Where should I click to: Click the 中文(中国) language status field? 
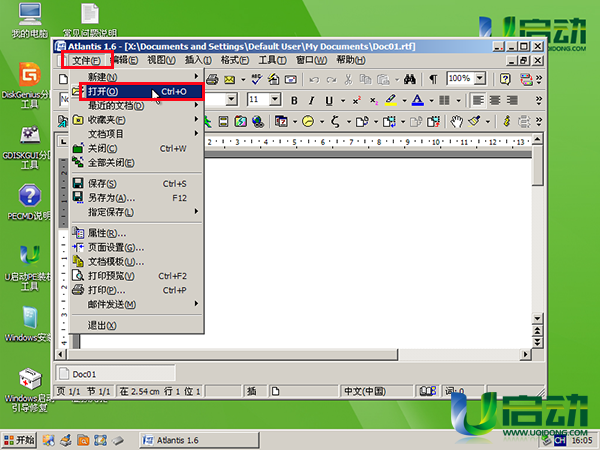[x=377, y=391]
